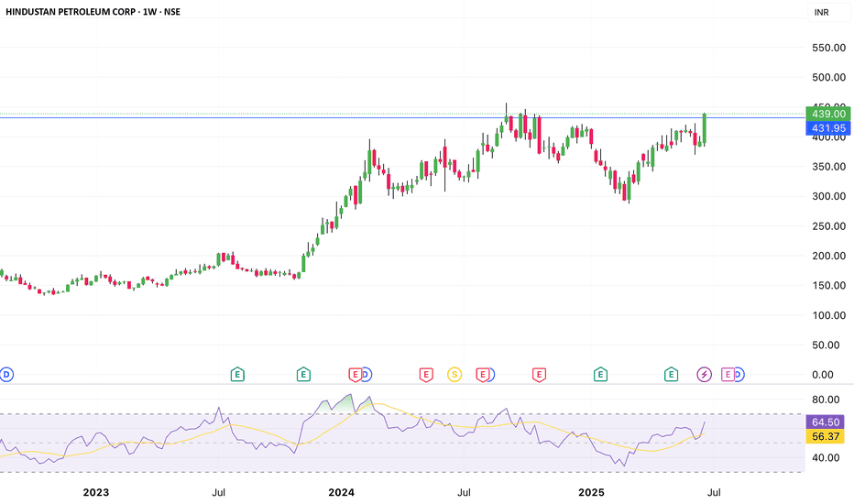Screen dimensions: 854x504
Task: Open the red earnings marker right after the 2024 label
Action: [x=356, y=374]
